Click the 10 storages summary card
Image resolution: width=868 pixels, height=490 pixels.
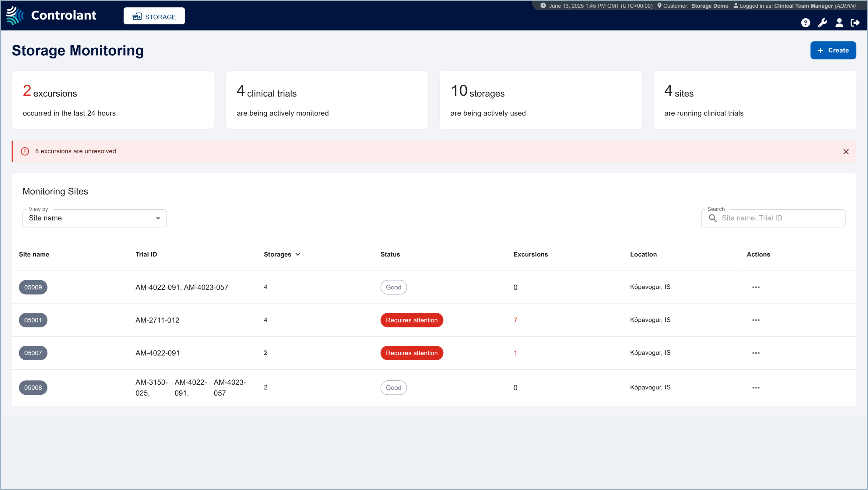click(x=541, y=100)
